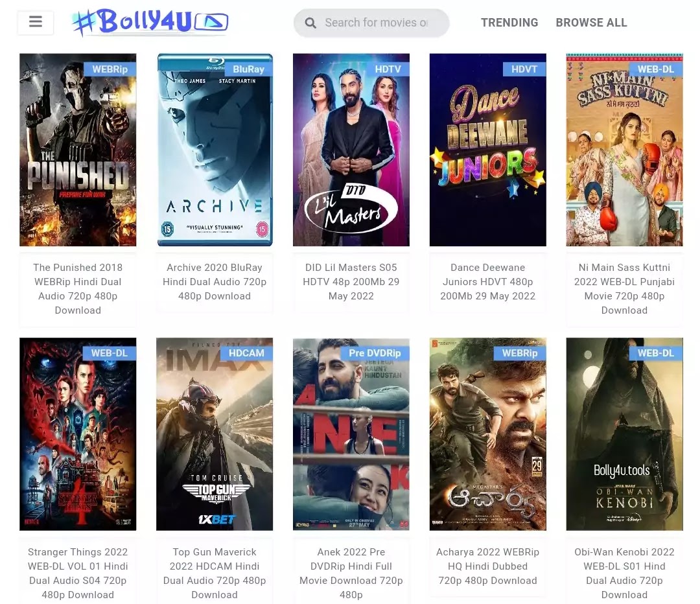Open the Ni Main Sass Kuttni poster
700x604 pixels.
coord(624,150)
